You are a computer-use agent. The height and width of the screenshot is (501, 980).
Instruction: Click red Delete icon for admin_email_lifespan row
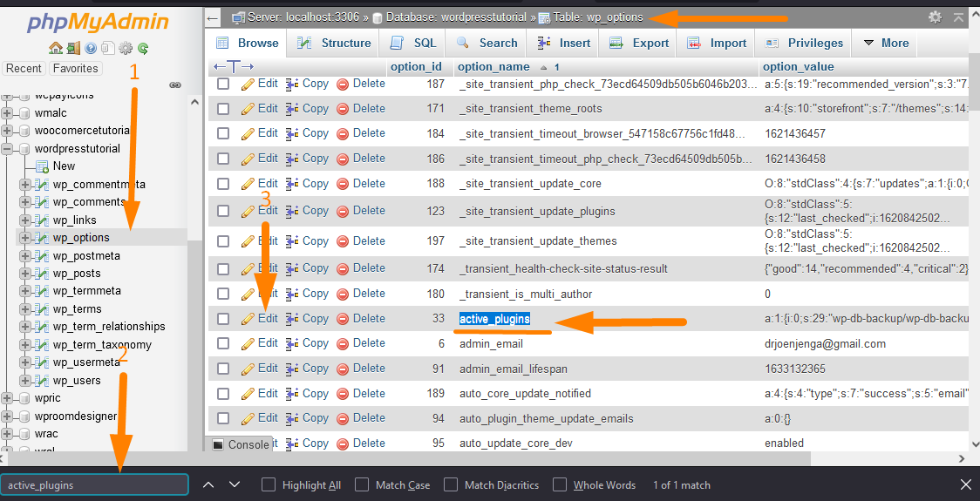tap(343, 369)
